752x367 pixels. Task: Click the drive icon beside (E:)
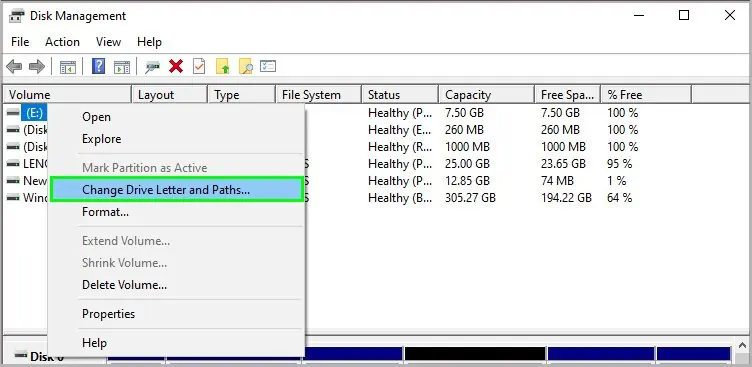coord(13,113)
